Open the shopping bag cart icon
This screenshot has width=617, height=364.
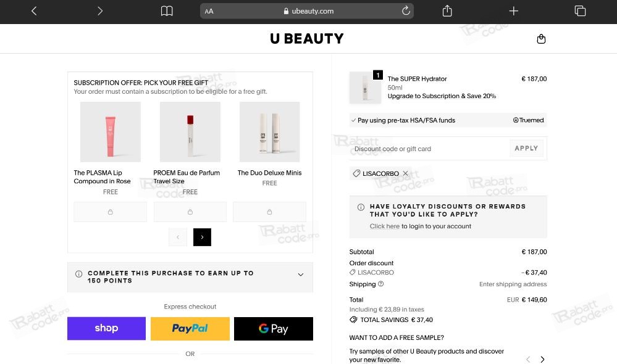coord(541,39)
